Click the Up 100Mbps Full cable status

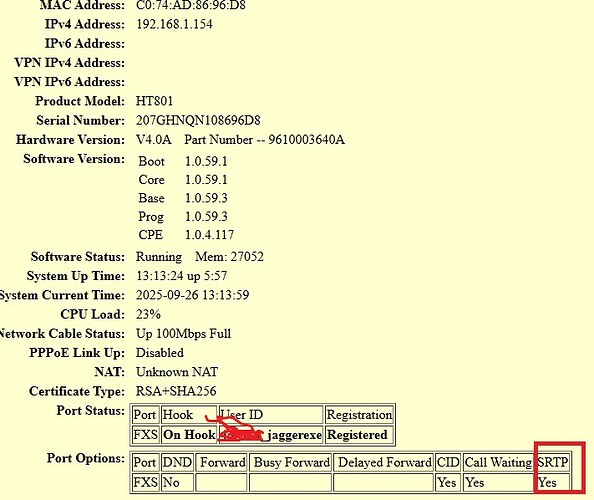(183, 334)
